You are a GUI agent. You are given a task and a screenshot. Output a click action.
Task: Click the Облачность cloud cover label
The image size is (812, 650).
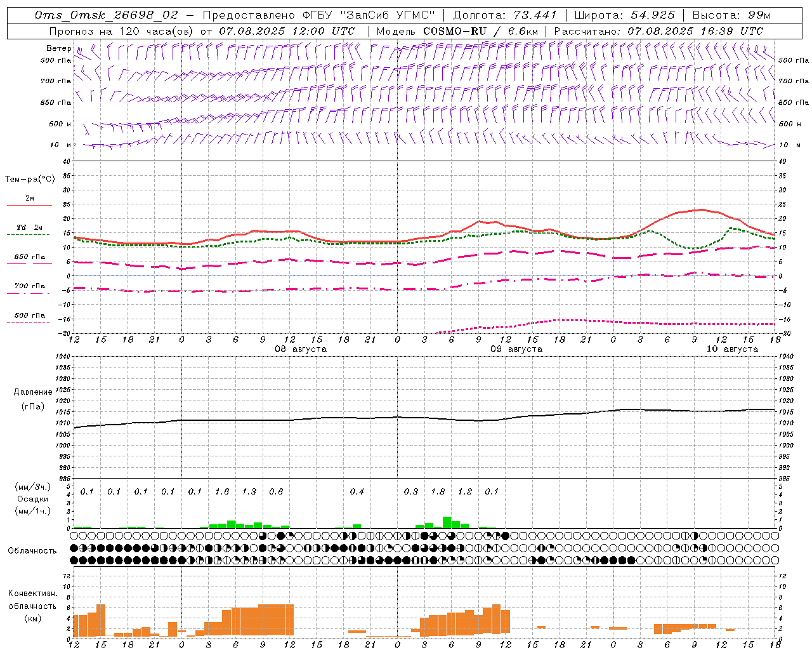[32, 551]
